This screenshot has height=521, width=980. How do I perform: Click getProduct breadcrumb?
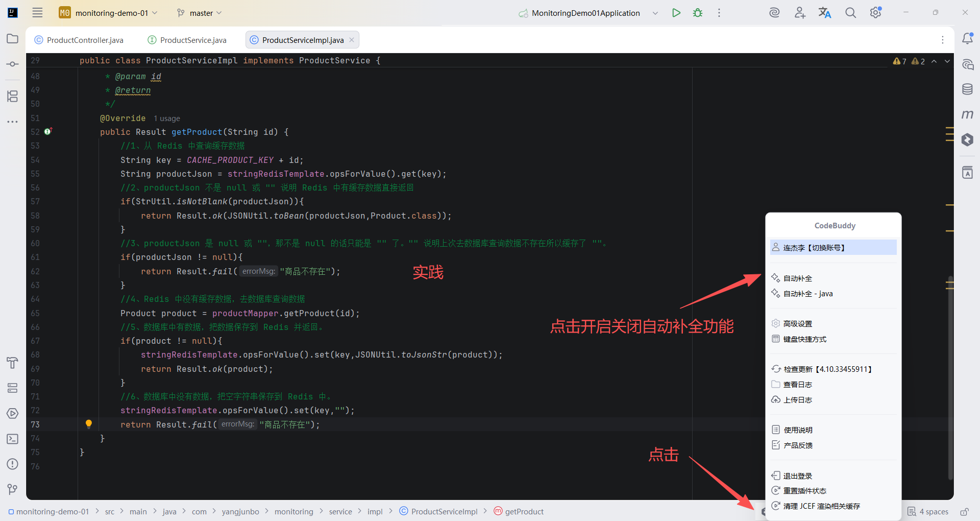tap(519, 512)
